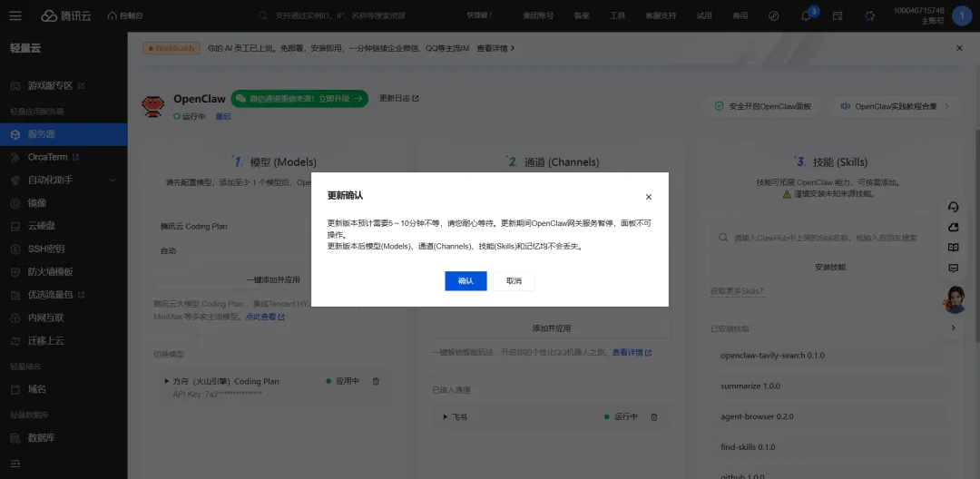Click the 安装技能 button
The width and height of the screenshot is (980, 479).
830,267
